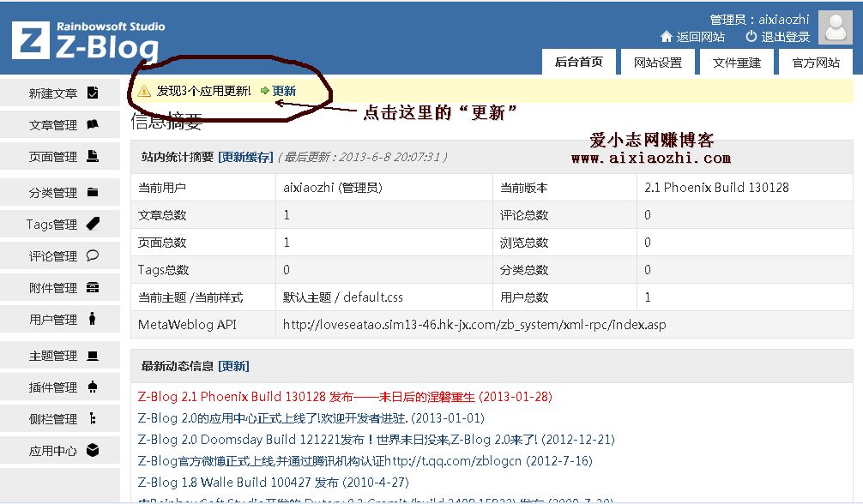Image resolution: width=863 pixels, height=504 pixels.
Task: Open the Z-Blog 1.8 Walle Build news link
Action: point(274,483)
